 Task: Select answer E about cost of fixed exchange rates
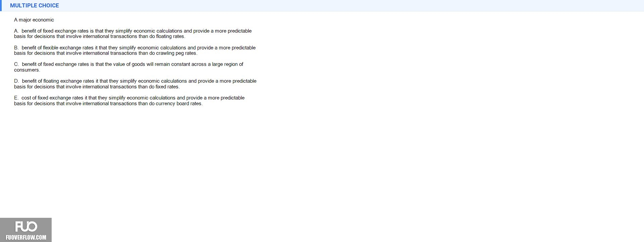click(129, 100)
